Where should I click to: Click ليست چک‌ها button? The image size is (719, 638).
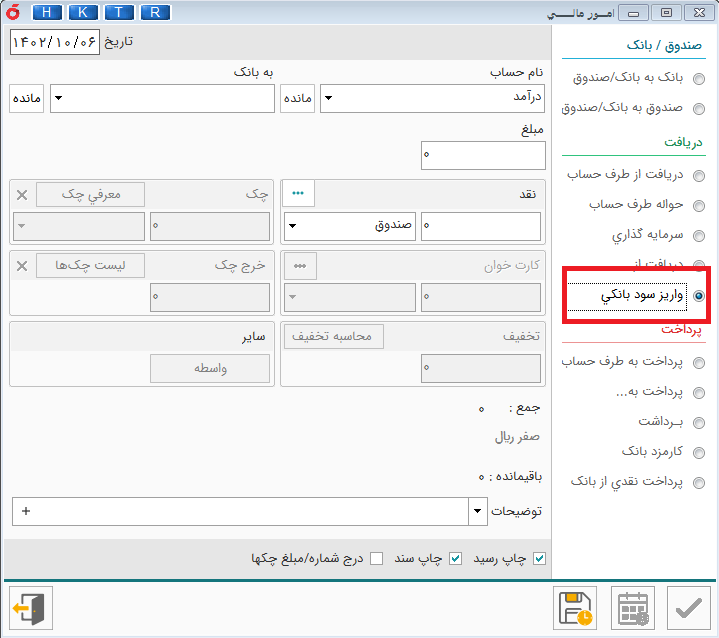coord(90,266)
